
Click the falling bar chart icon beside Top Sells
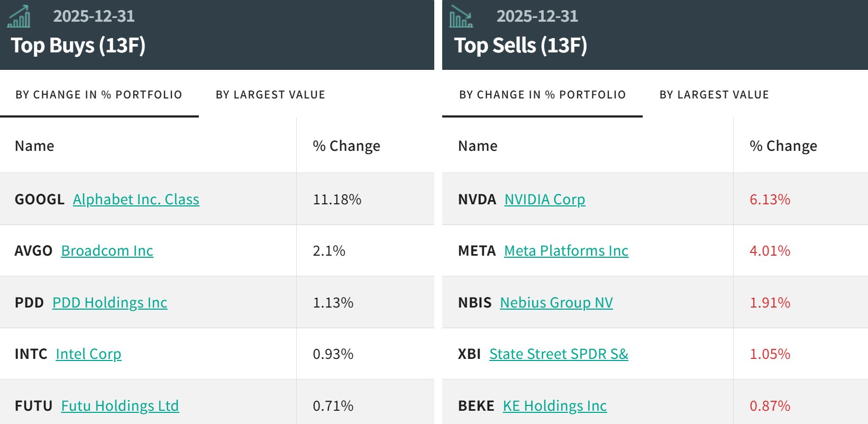(461, 17)
